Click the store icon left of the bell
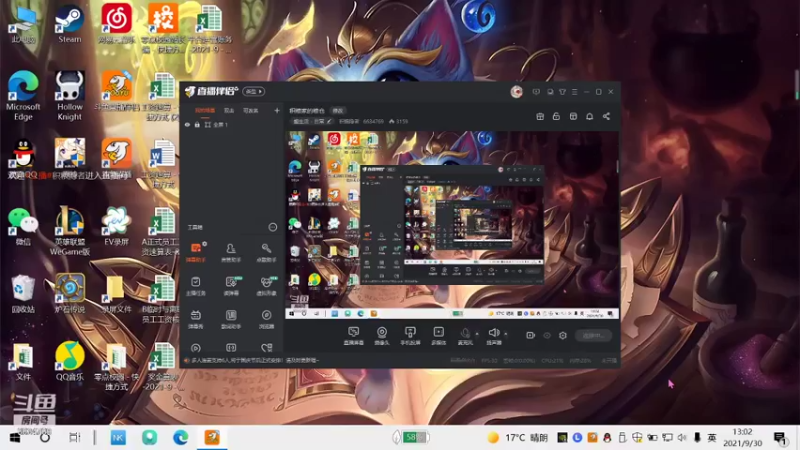Viewport: 800px width, 450px height. pos(573,117)
